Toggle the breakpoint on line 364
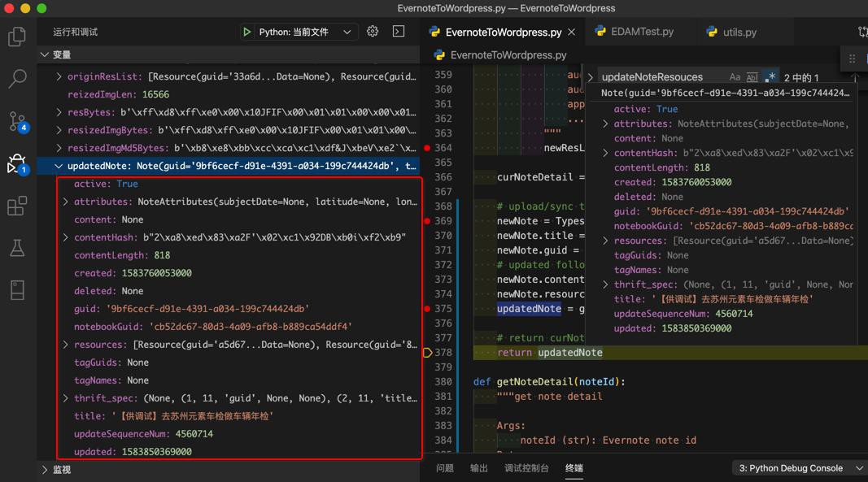The width and height of the screenshot is (868, 482). pos(427,148)
